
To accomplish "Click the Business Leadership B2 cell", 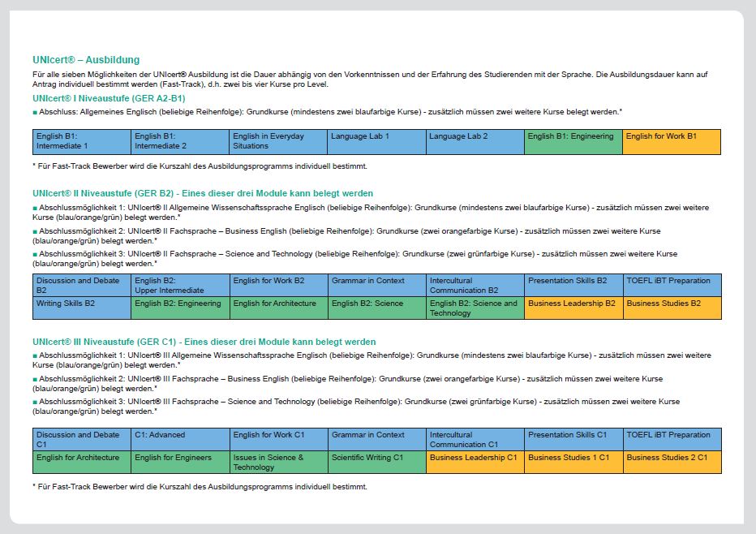I will 573,308.
